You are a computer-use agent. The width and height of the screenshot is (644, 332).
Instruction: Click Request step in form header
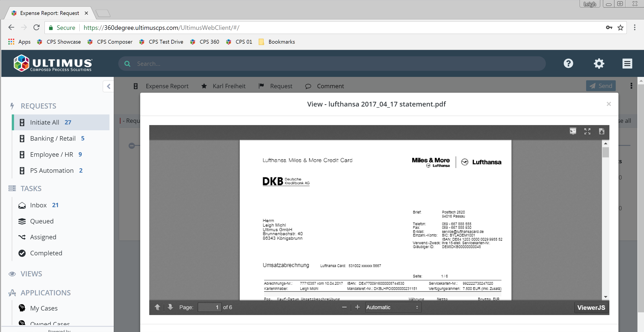[x=281, y=86]
